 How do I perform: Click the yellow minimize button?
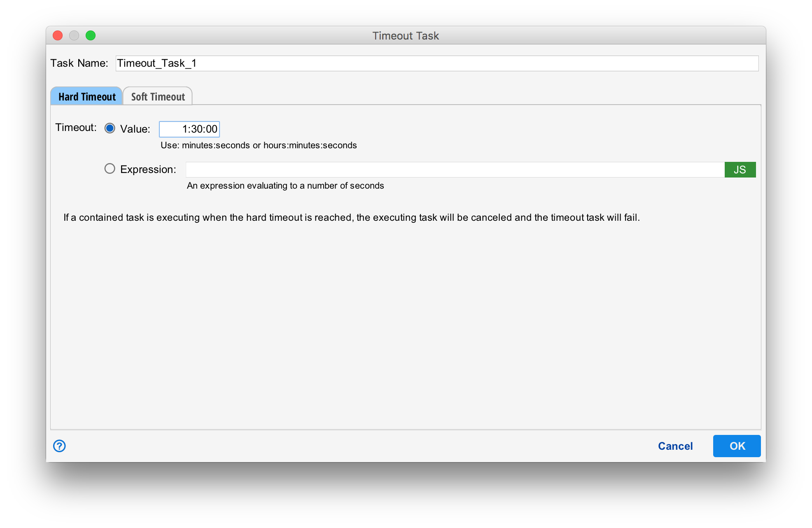(74, 35)
